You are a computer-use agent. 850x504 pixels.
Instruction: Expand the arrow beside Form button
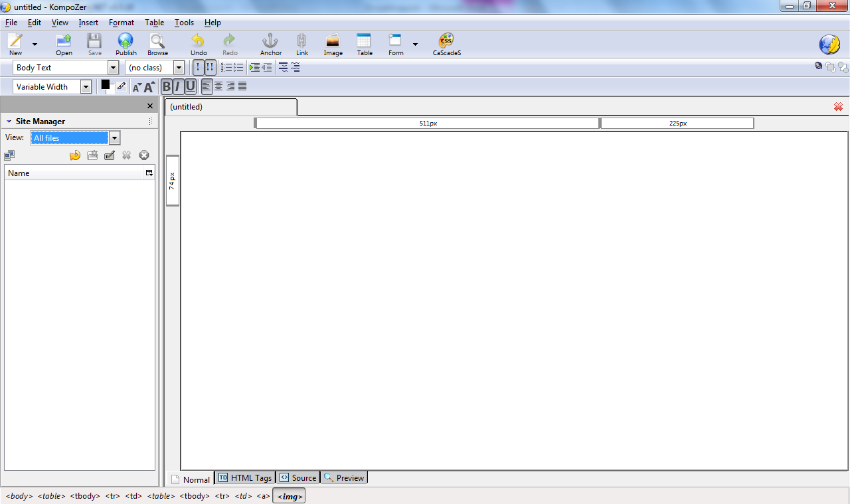click(415, 44)
